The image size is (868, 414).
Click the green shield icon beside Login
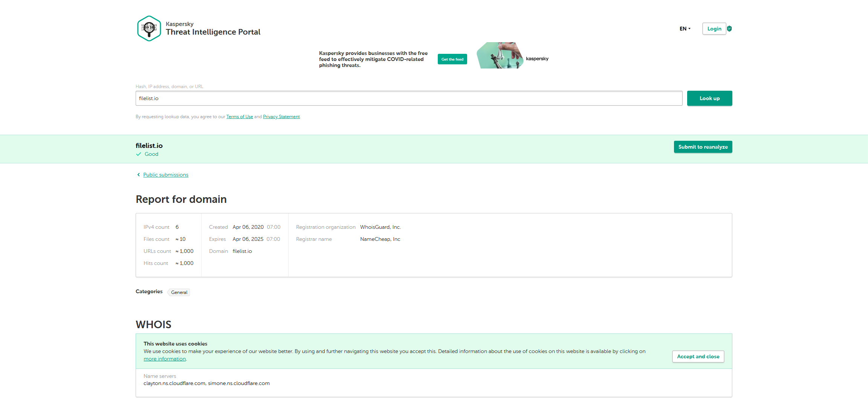click(729, 29)
